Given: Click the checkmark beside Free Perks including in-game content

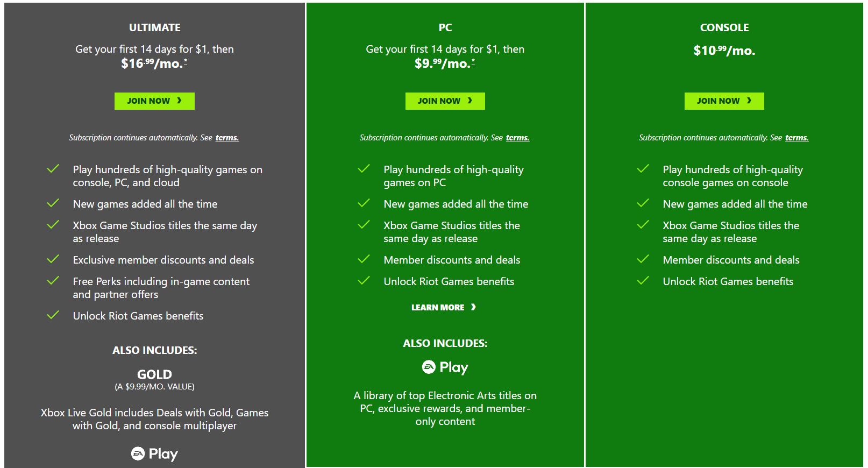Looking at the screenshot, I should click(x=53, y=281).
